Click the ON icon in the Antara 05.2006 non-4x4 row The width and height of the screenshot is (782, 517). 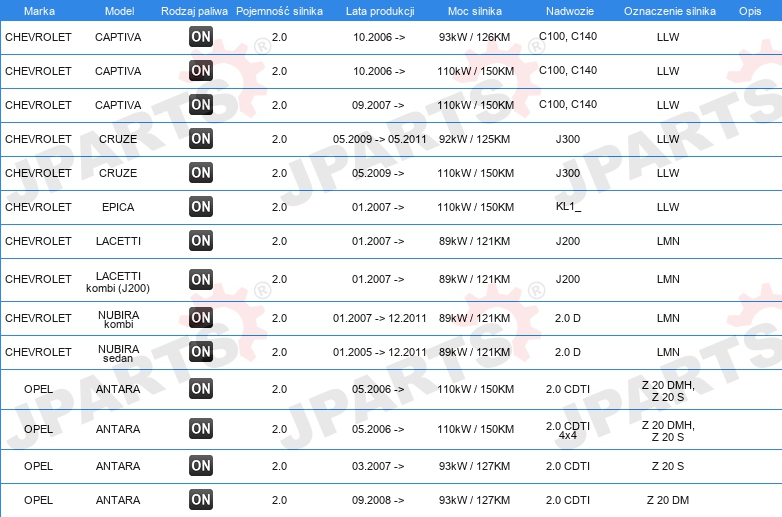click(201, 388)
